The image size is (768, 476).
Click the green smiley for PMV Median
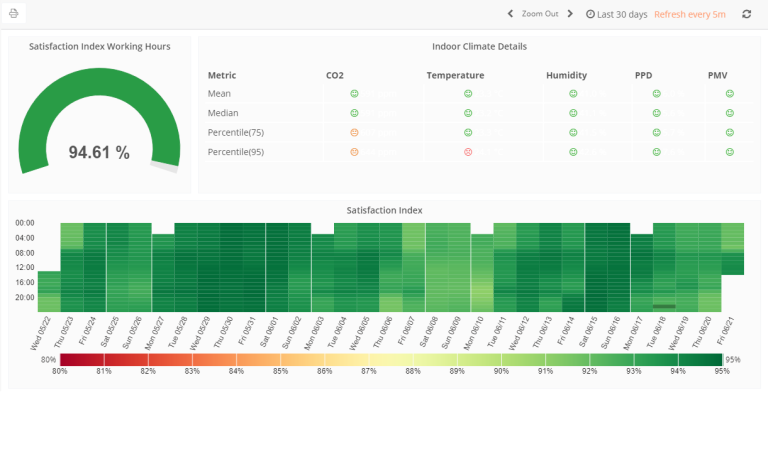730,113
